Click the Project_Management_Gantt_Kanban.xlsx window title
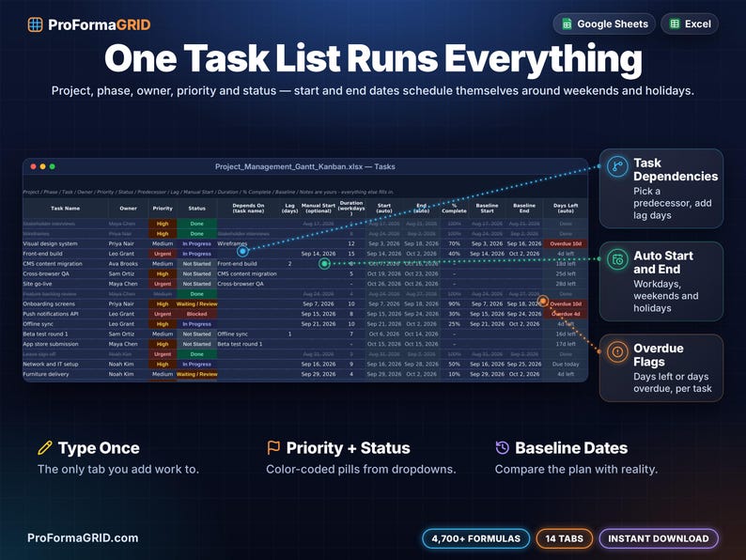The width and height of the screenshot is (746, 560). [305, 166]
